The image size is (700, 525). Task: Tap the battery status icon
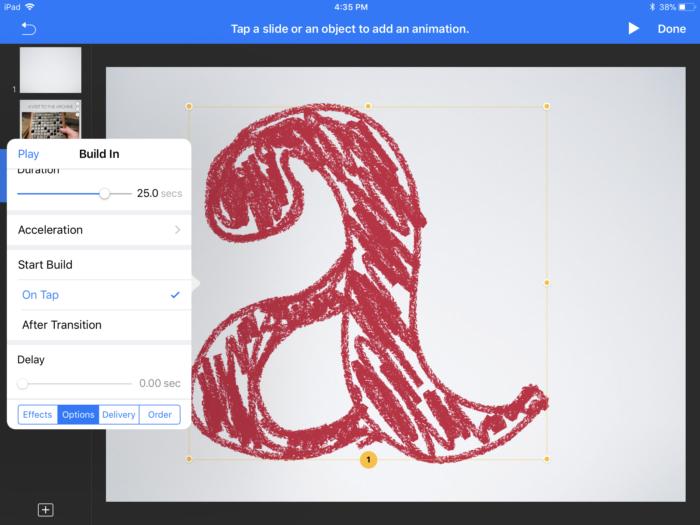(687, 7)
